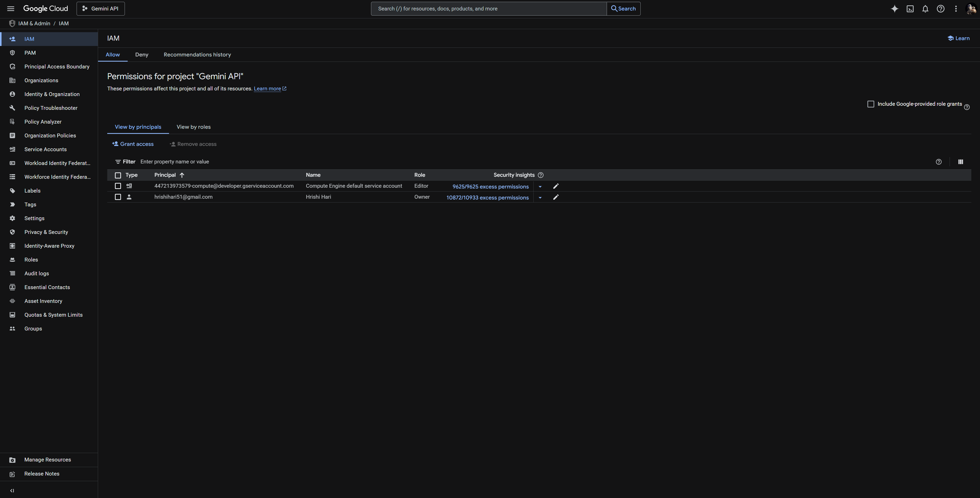Go to Principal Access Boundary
This screenshot has width=980, height=498.
[49, 67]
